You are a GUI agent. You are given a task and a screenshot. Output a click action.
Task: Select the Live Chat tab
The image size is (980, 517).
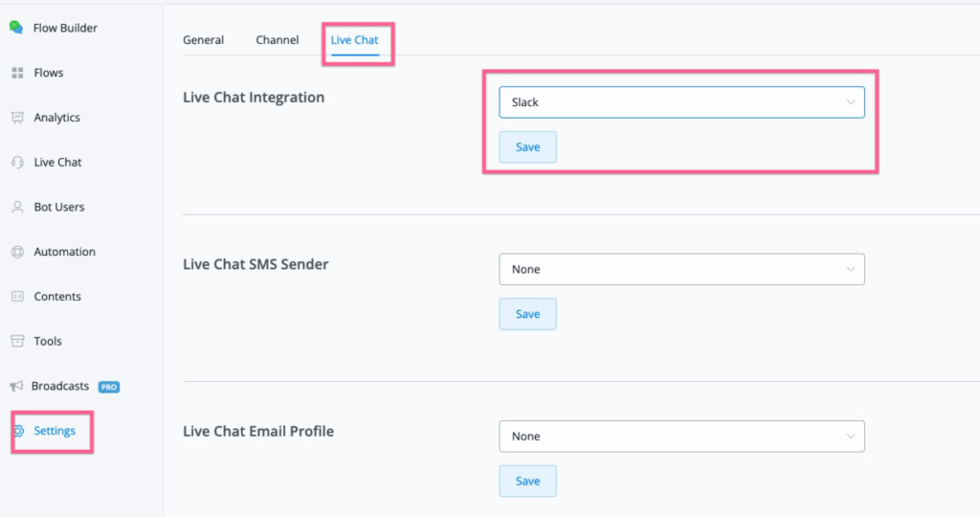(354, 40)
